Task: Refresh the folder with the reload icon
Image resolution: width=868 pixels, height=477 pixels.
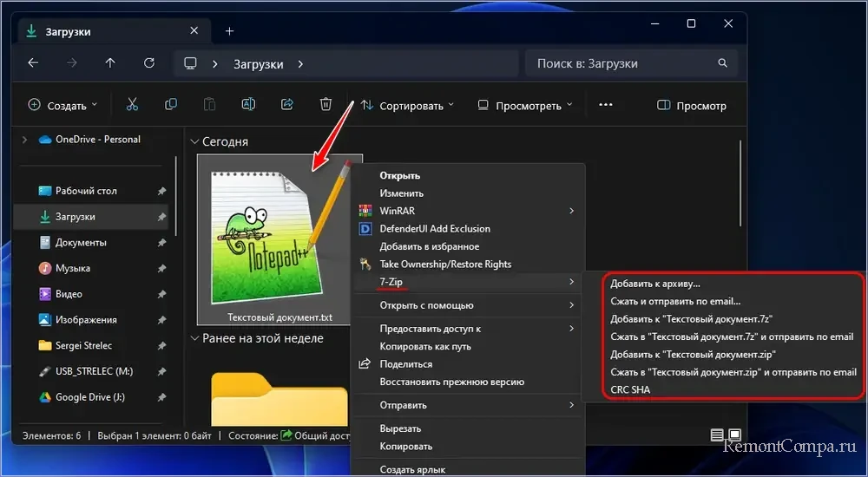Action: 149,63
